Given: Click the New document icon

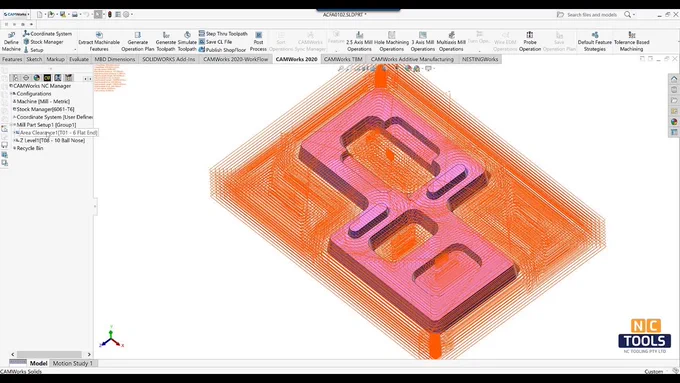Looking at the screenshot, I should click(x=39, y=14).
